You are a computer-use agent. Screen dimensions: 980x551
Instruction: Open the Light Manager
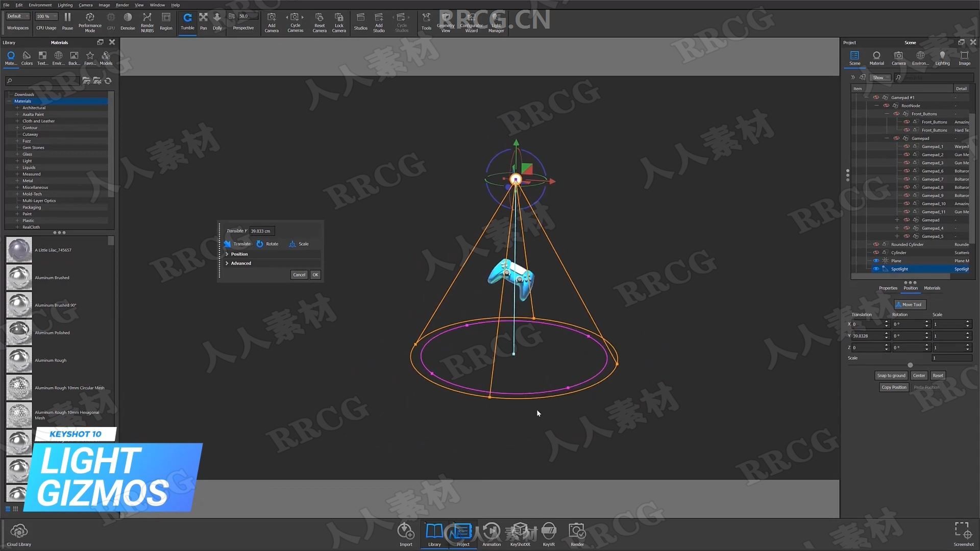[x=496, y=22]
